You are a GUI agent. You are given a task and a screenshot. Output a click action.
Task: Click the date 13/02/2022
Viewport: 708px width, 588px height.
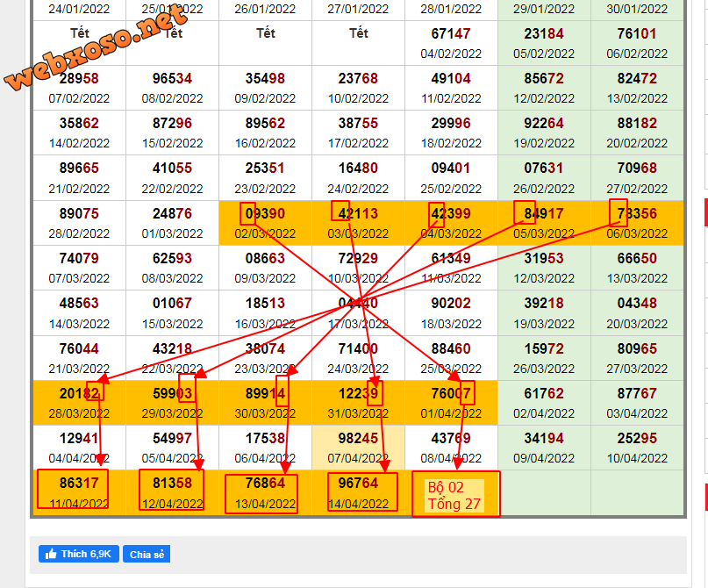[637, 98]
